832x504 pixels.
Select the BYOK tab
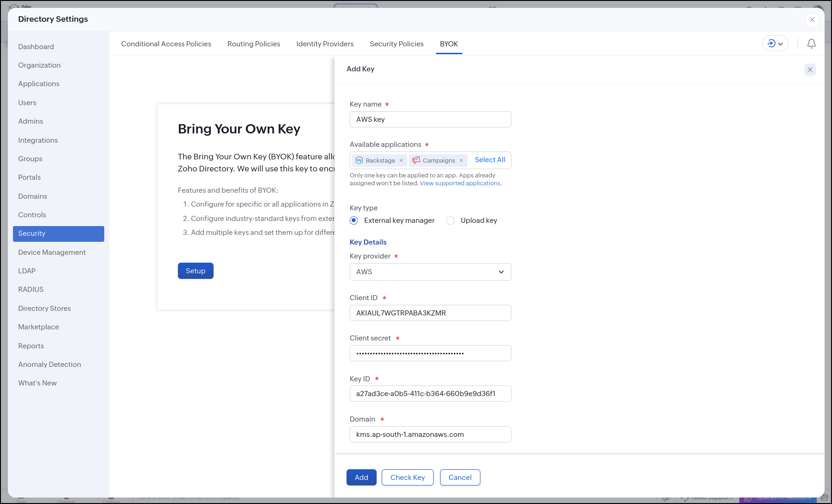(449, 44)
